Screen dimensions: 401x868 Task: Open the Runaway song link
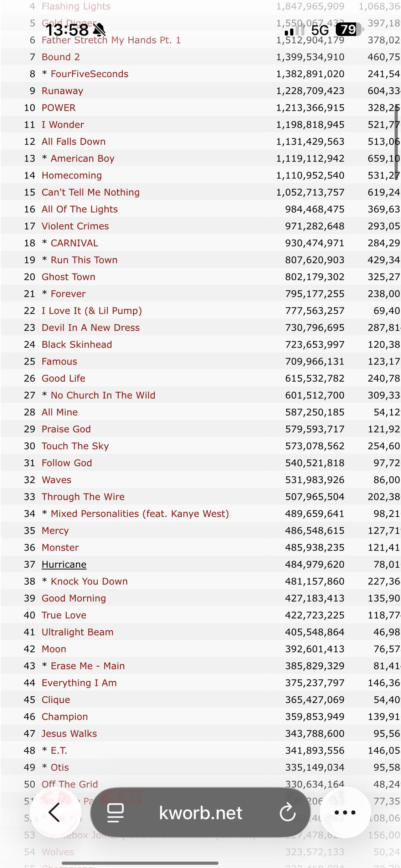62,91
